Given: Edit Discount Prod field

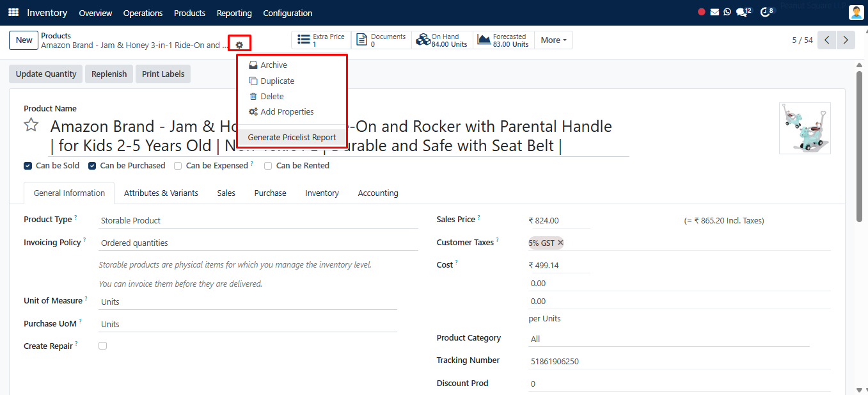Looking at the screenshot, I should pyautogui.click(x=679, y=383).
